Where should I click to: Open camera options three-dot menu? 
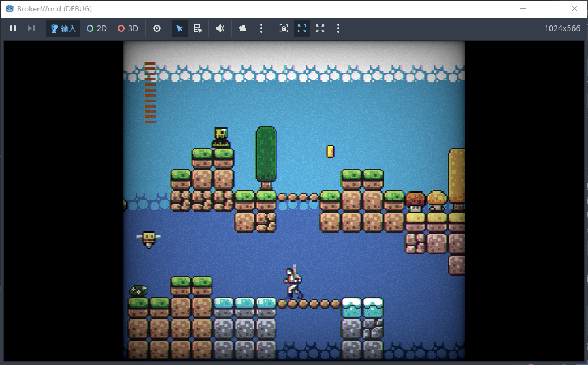261,28
